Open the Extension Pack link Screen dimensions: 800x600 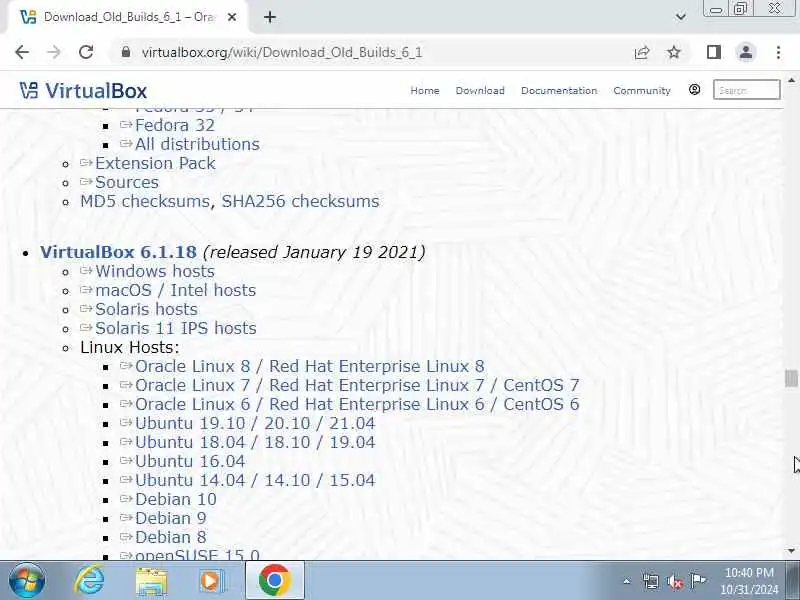point(155,163)
